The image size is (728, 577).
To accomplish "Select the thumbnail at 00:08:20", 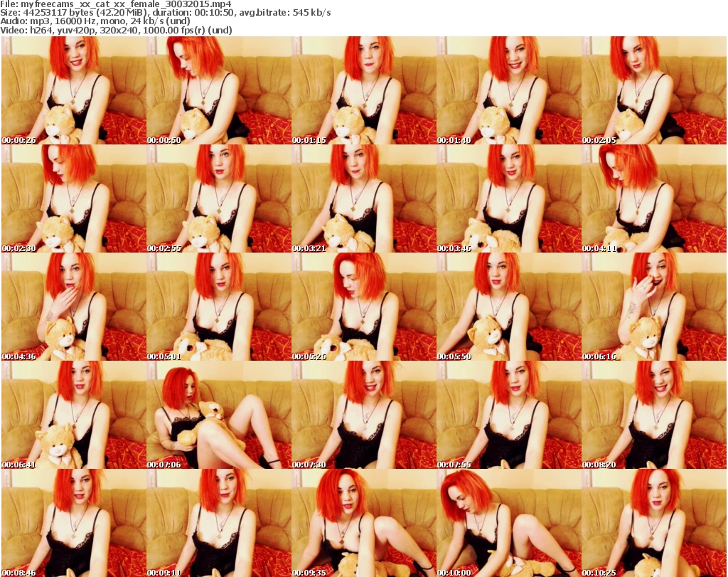I will pyautogui.click(x=654, y=415).
